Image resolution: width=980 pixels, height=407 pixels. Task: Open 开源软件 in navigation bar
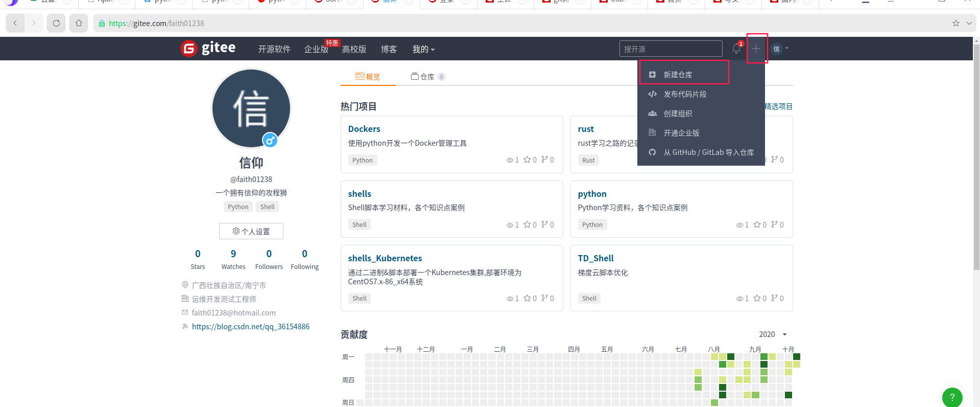click(x=274, y=49)
